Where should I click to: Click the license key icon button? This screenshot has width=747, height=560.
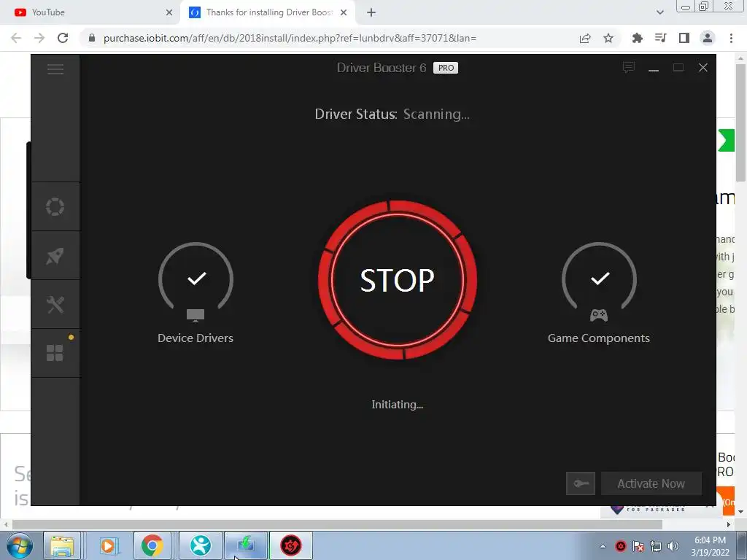pos(580,484)
